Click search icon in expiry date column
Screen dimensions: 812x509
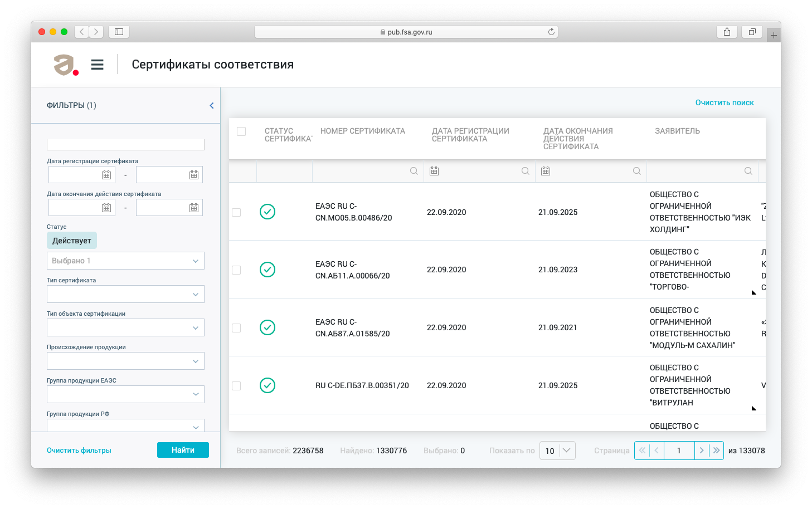pos(637,171)
